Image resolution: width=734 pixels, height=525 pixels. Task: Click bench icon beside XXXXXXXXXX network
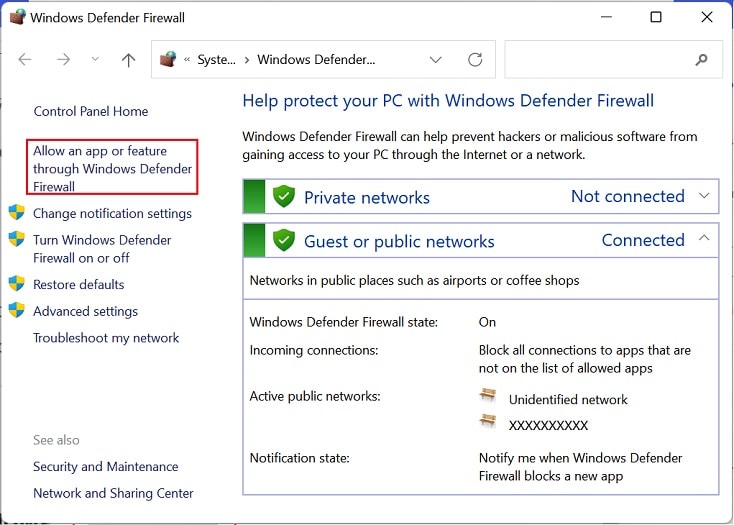pyautogui.click(x=488, y=421)
